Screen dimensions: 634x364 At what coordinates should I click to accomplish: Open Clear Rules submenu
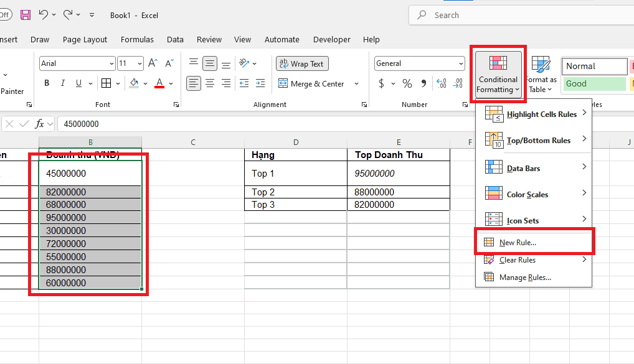click(x=534, y=259)
